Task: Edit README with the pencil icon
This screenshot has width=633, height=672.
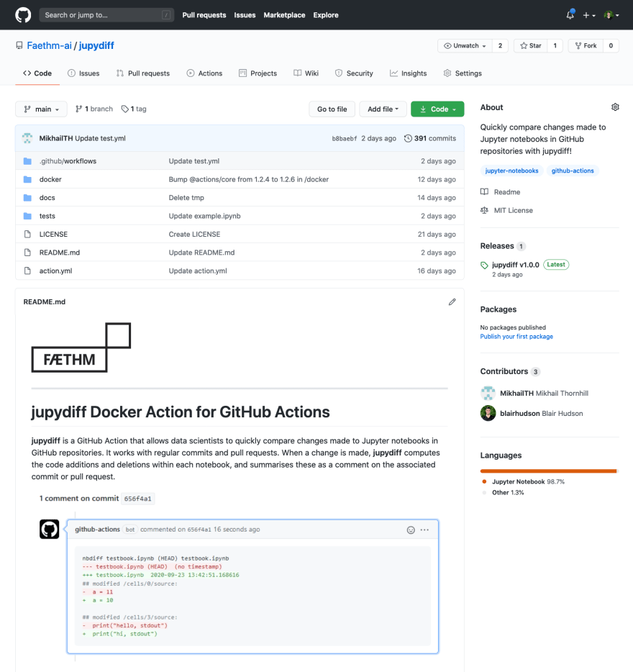Action: point(452,302)
